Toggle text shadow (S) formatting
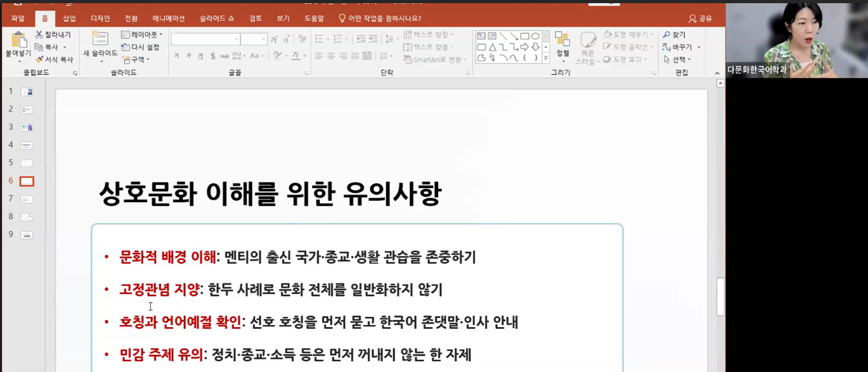 [x=213, y=56]
